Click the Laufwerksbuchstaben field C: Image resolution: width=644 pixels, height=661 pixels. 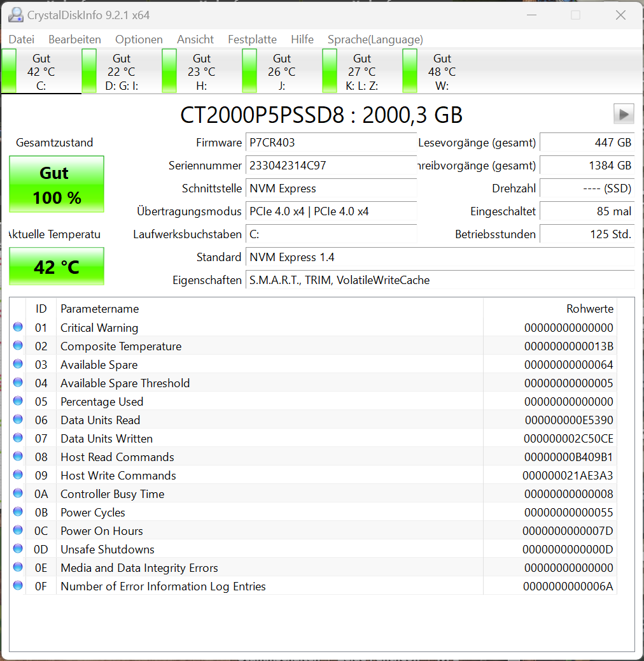pos(331,234)
